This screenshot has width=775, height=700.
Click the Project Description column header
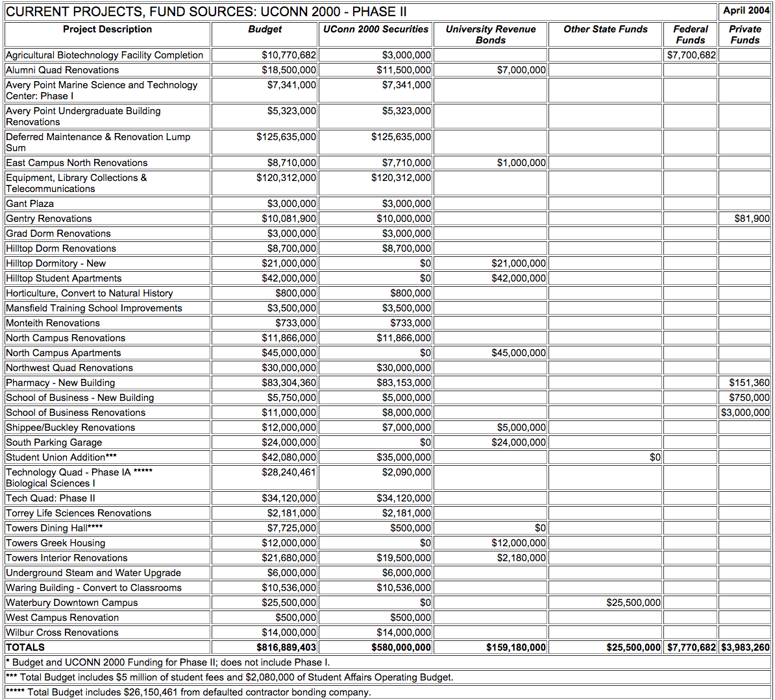pyautogui.click(x=107, y=29)
